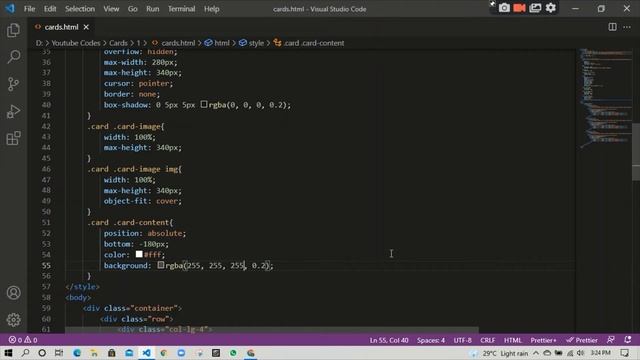Open the Action Center notification icon

point(625,353)
